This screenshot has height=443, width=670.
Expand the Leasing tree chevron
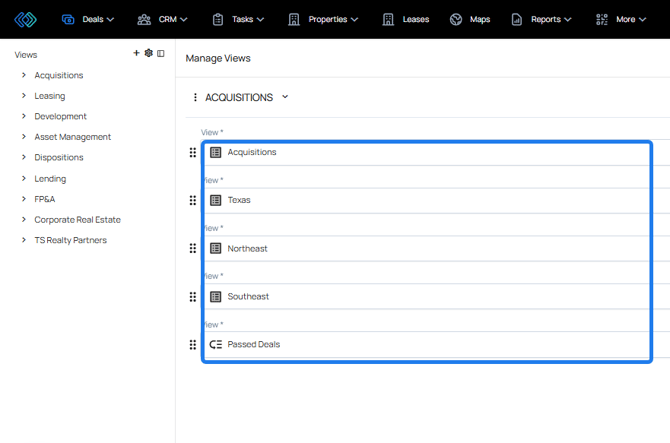pyautogui.click(x=24, y=95)
